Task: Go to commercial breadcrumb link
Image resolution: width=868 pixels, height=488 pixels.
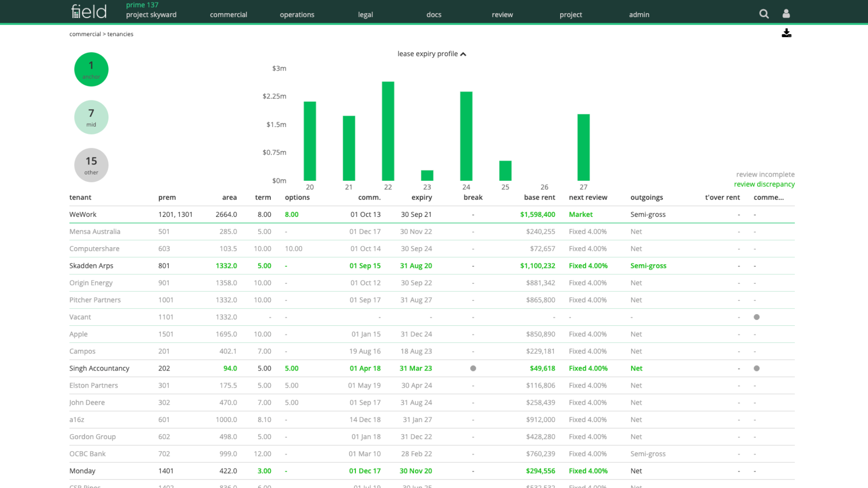Action: [x=85, y=34]
